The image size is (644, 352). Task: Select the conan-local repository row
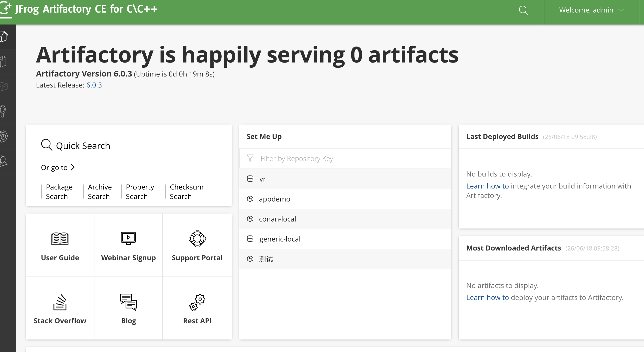click(345, 219)
